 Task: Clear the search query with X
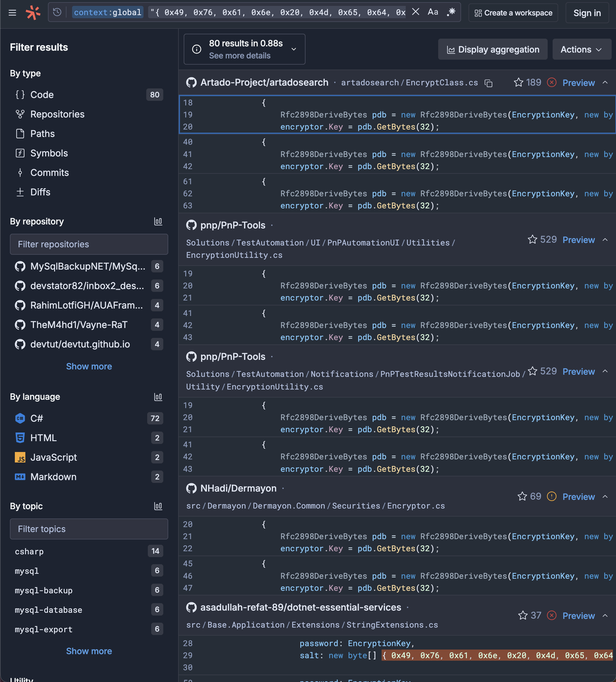pyautogui.click(x=416, y=12)
